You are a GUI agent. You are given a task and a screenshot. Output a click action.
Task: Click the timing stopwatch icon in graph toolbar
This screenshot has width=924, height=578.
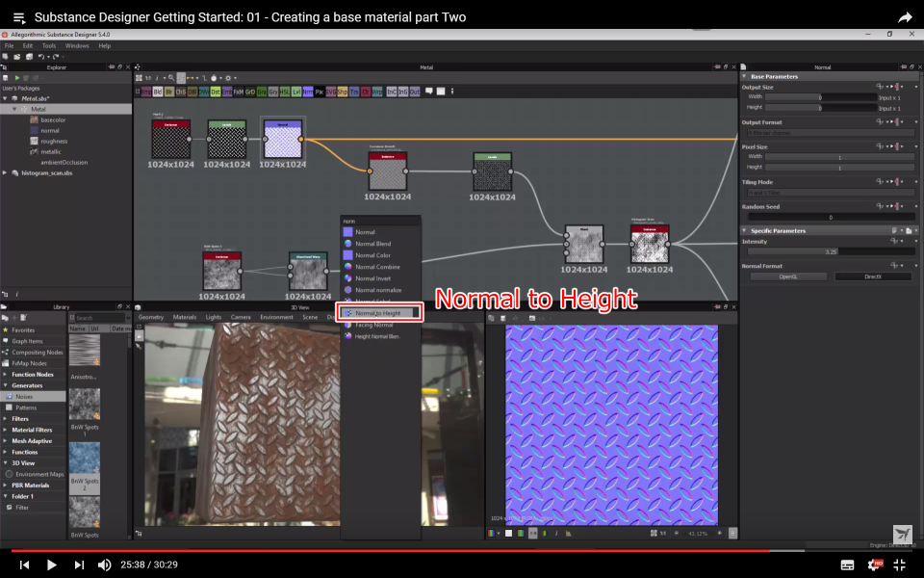214,78
